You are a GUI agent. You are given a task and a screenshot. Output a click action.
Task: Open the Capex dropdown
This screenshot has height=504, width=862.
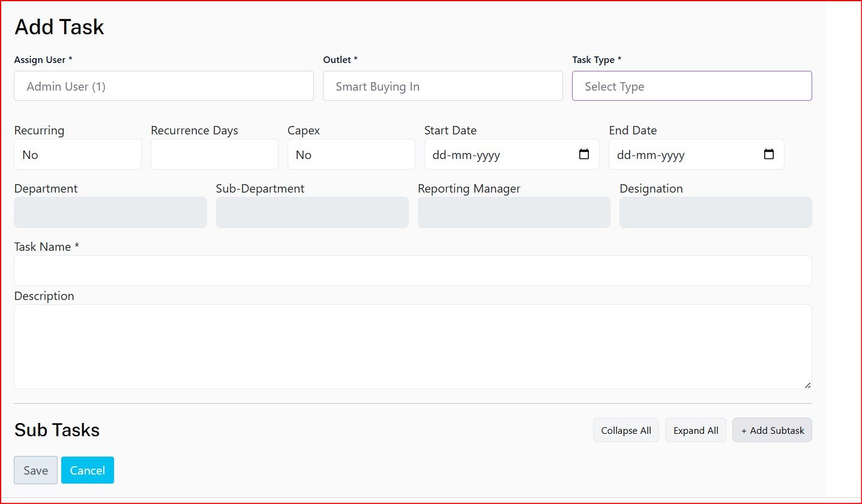351,155
